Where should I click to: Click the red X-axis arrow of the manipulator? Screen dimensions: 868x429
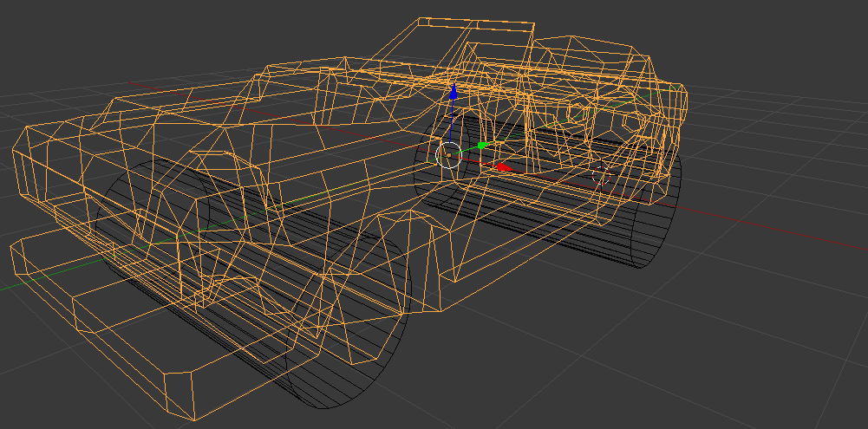pyautogui.click(x=504, y=167)
